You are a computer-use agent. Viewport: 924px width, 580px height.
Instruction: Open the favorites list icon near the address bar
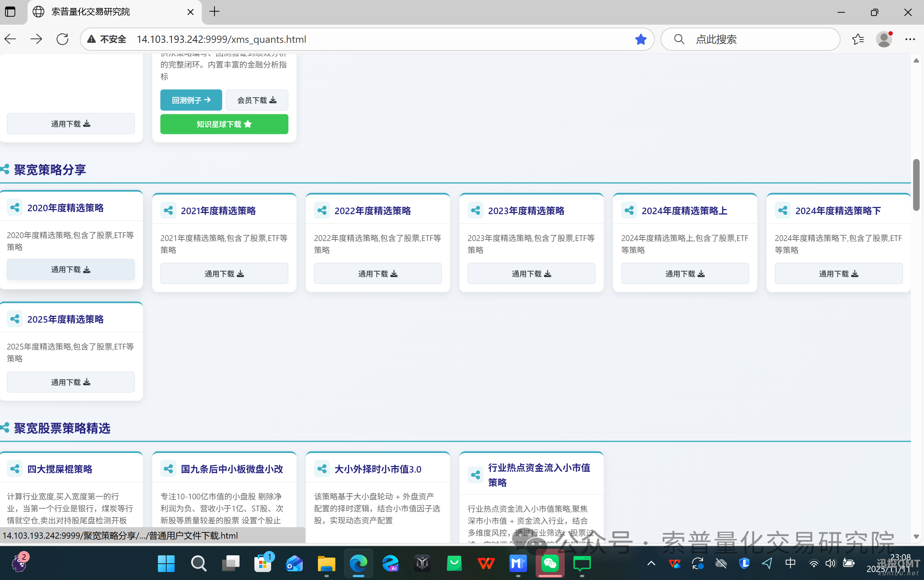tap(858, 39)
